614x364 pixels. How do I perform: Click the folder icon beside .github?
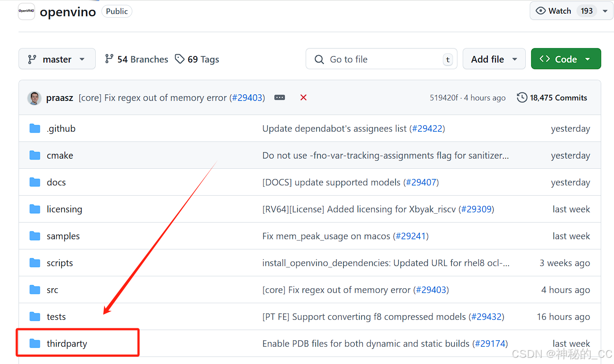coord(35,128)
